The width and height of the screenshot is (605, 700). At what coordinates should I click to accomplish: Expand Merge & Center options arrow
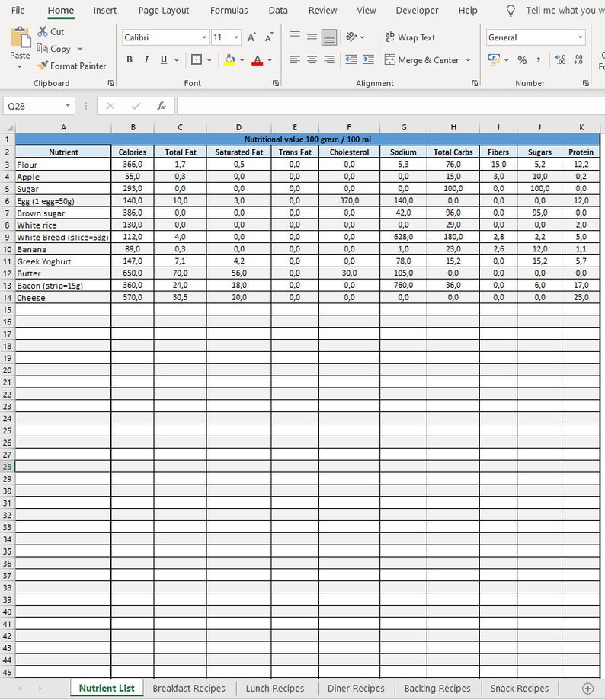point(468,60)
